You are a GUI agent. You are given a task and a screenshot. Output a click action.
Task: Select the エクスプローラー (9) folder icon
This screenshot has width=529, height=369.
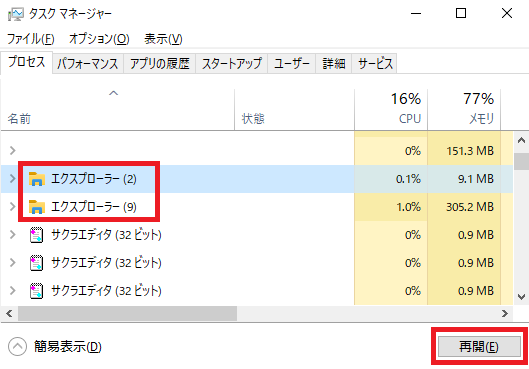(x=36, y=207)
